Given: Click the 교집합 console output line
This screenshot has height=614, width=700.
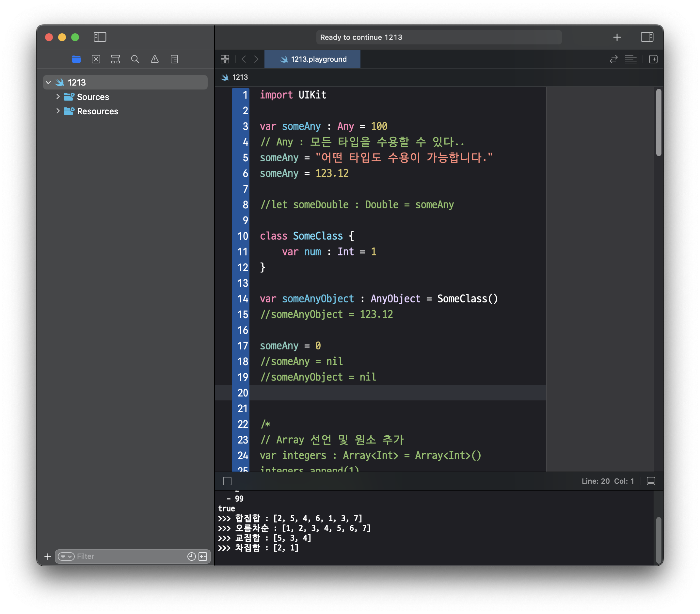Looking at the screenshot, I should (265, 538).
